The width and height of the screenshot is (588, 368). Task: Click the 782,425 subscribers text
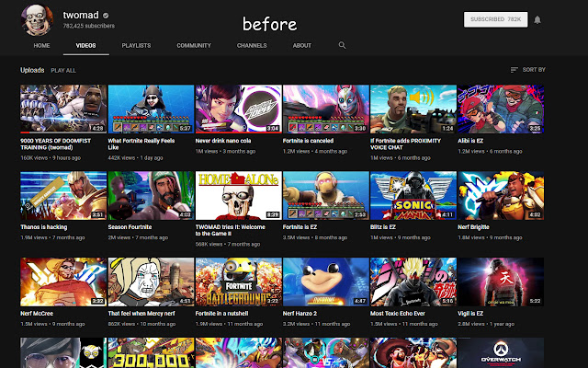[x=89, y=26]
